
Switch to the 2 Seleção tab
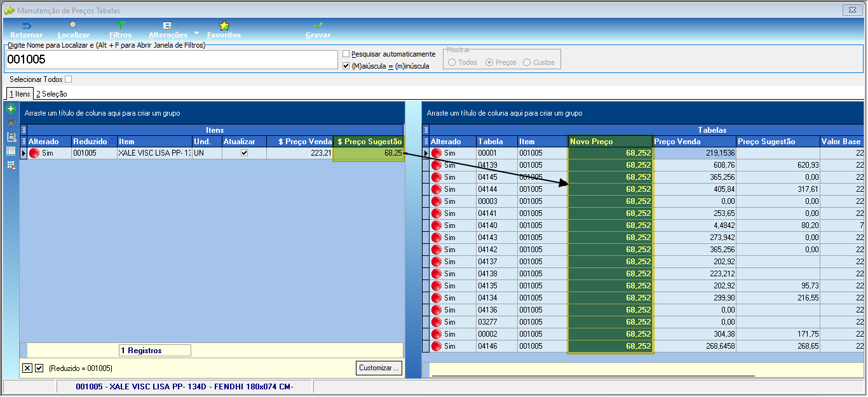[51, 94]
